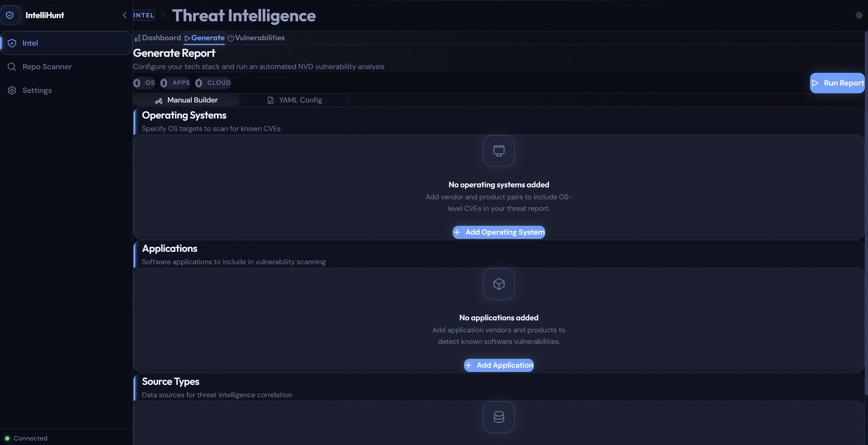The height and width of the screenshot is (445, 868).
Task: Click the OS count badge
Action: tap(144, 83)
